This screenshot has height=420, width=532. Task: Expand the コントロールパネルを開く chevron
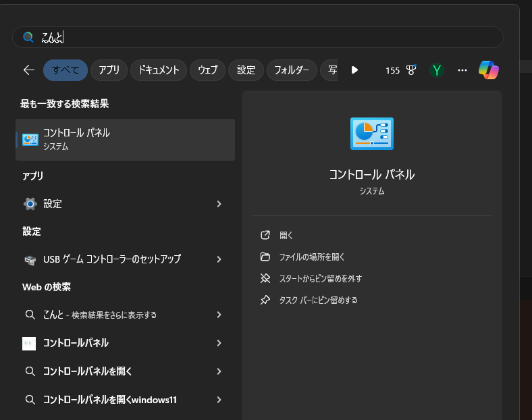tap(219, 371)
